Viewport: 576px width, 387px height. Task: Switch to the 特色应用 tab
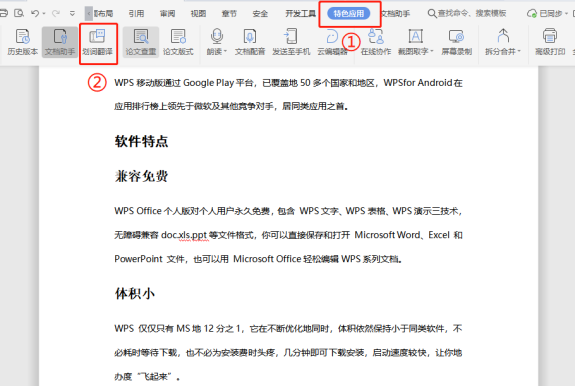[349, 14]
